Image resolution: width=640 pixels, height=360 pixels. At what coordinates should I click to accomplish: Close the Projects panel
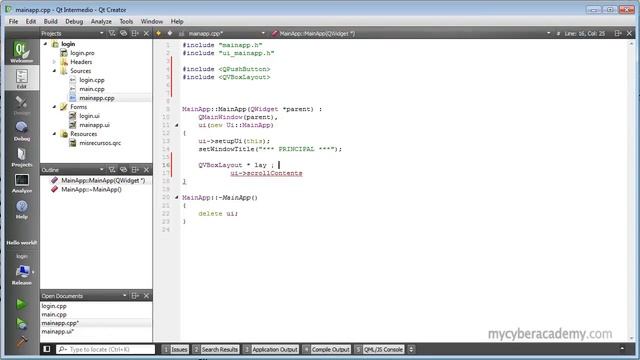click(146, 33)
